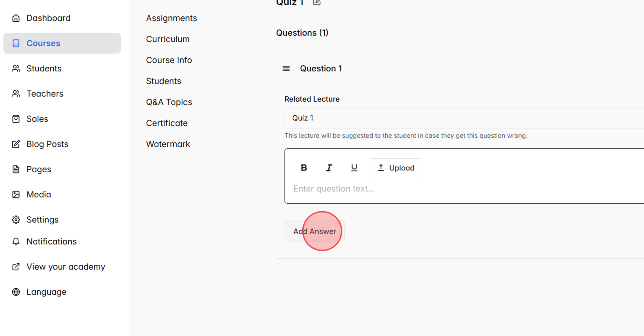
Task: Select Media in the sidebar
Action: coord(39,194)
